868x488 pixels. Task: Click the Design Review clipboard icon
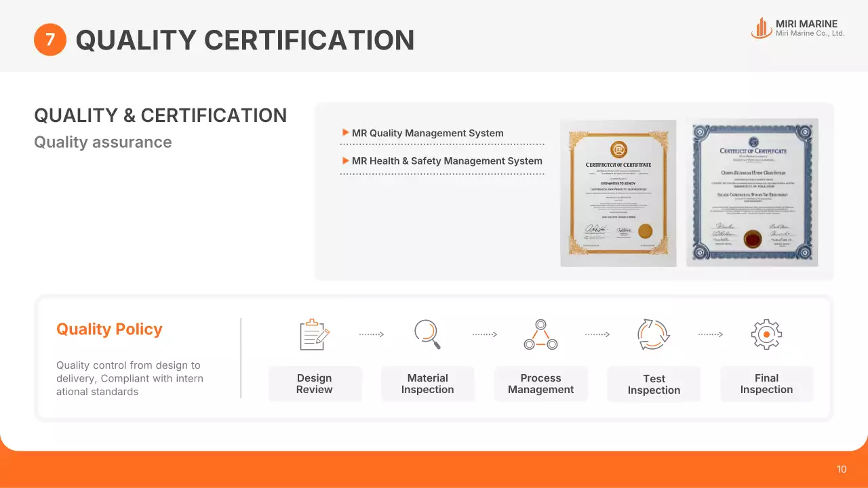pyautogui.click(x=315, y=334)
